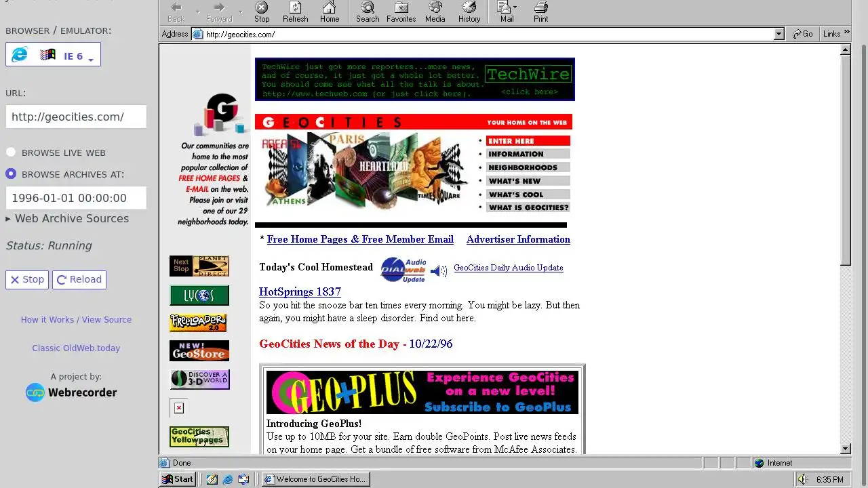
Task: Stop page loading in IE toolbar
Action: click(x=262, y=12)
